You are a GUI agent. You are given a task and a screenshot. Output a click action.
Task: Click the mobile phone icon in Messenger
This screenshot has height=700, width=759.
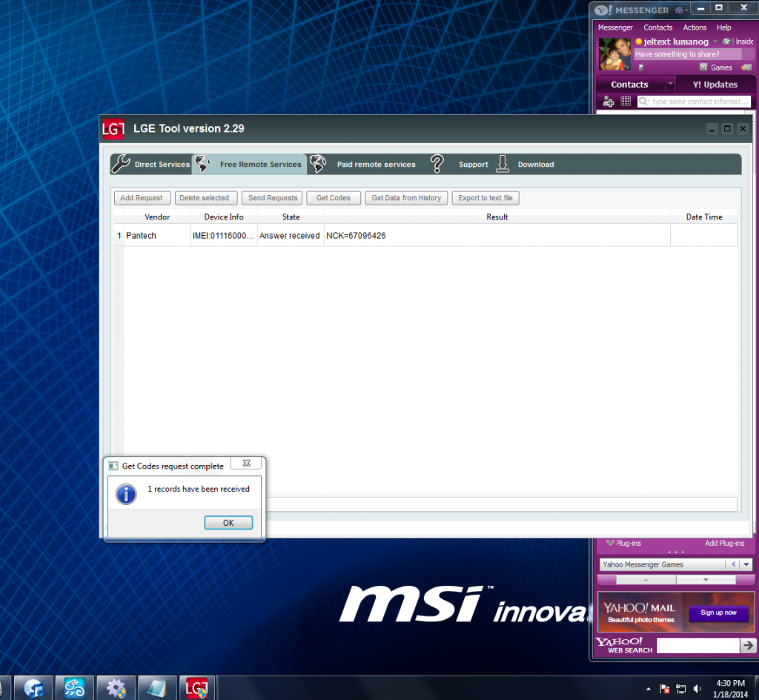(641, 67)
